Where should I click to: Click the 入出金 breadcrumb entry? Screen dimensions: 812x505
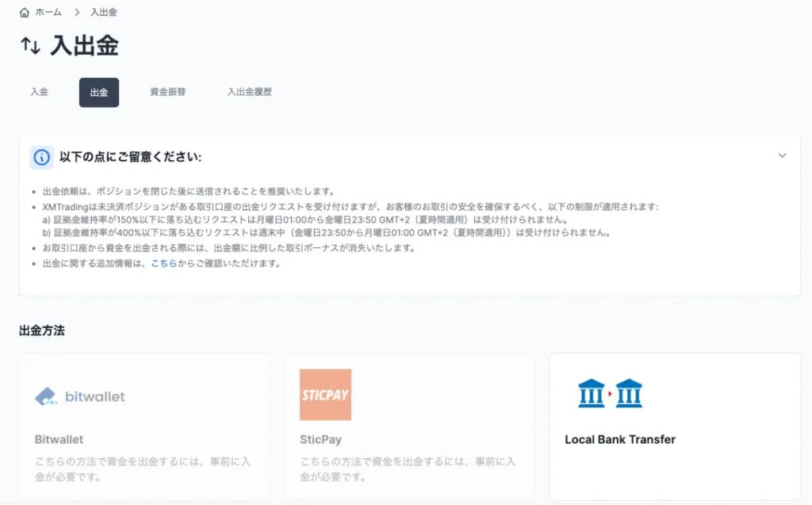pyautogui.click(x=105, y=12)
